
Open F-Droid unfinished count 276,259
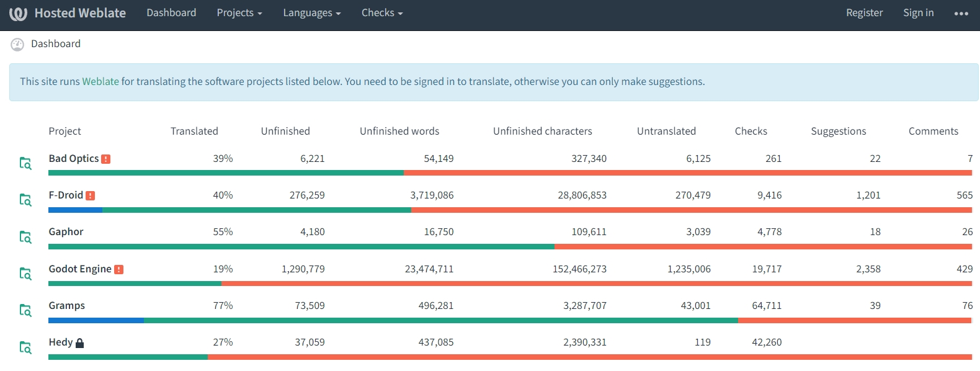307,195
